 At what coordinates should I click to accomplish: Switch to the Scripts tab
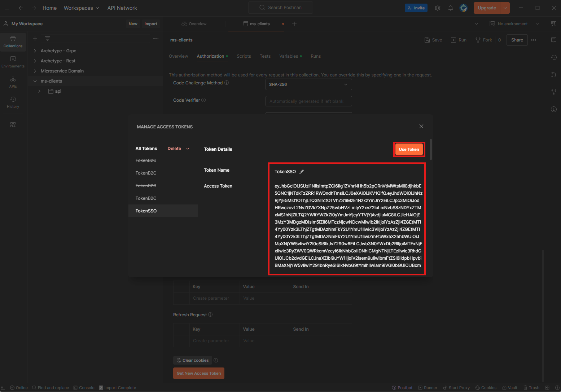tap(244, 56)
